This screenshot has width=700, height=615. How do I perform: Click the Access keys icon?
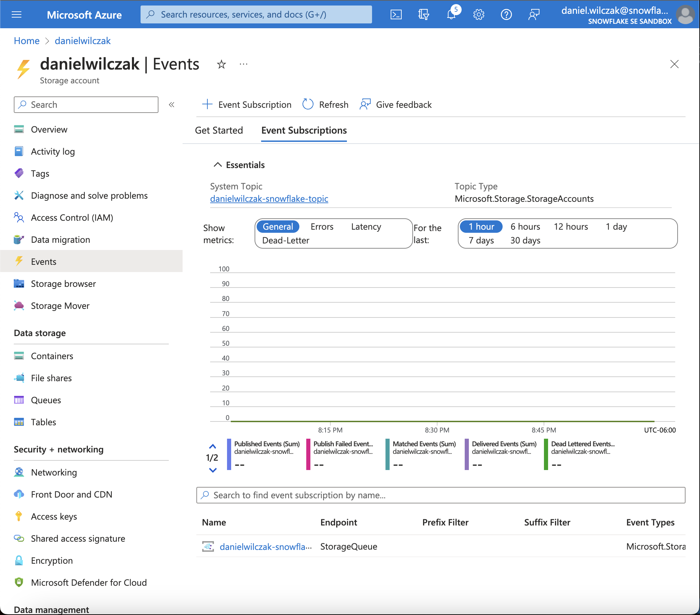click(19, 516)
